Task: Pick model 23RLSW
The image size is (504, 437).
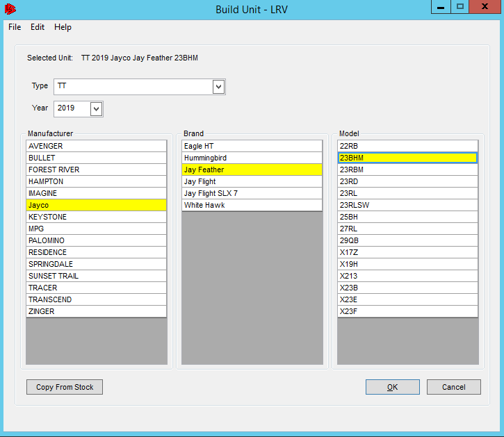Action: point(407,205)
